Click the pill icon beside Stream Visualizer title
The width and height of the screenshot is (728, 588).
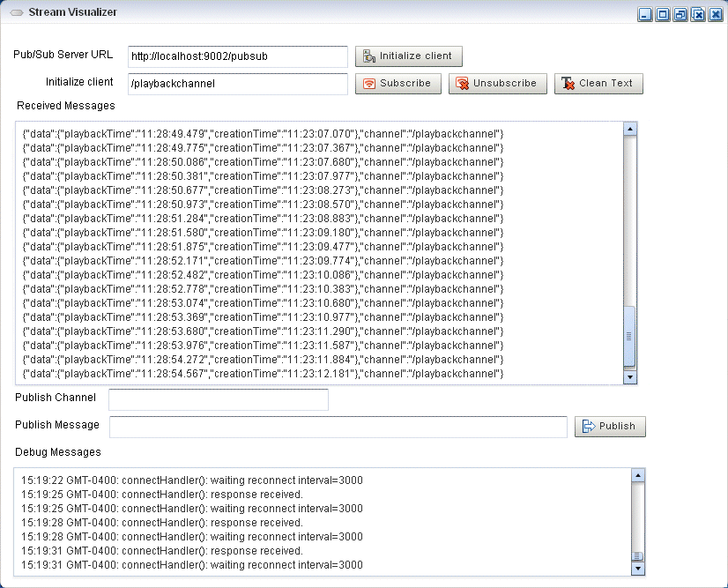point(17,12)
